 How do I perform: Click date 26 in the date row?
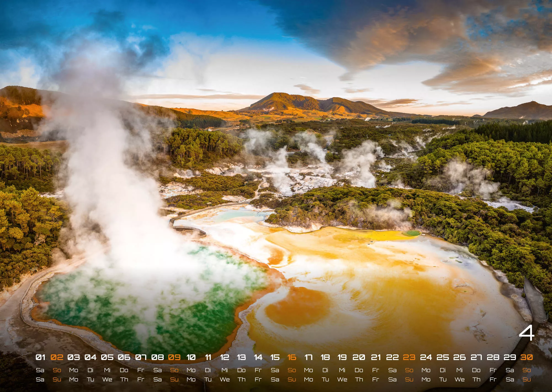click(460, 357)
